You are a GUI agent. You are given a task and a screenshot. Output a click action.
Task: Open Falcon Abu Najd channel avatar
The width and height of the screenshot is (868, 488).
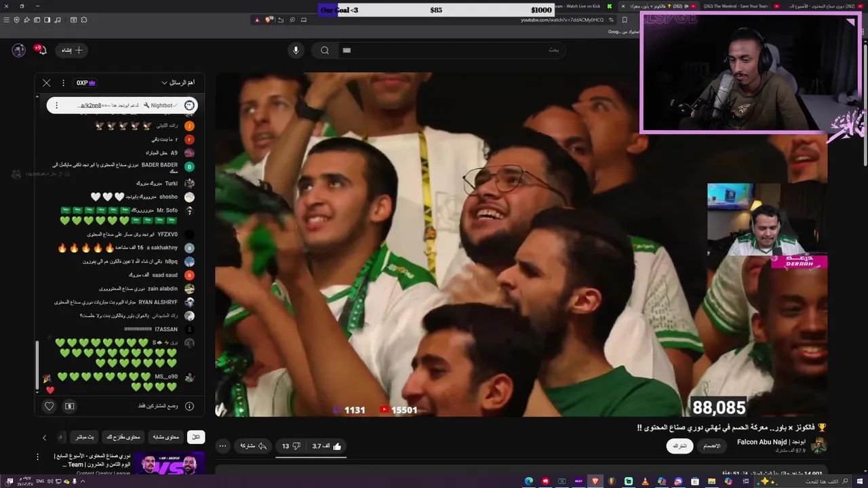click(x=818, y=445)
